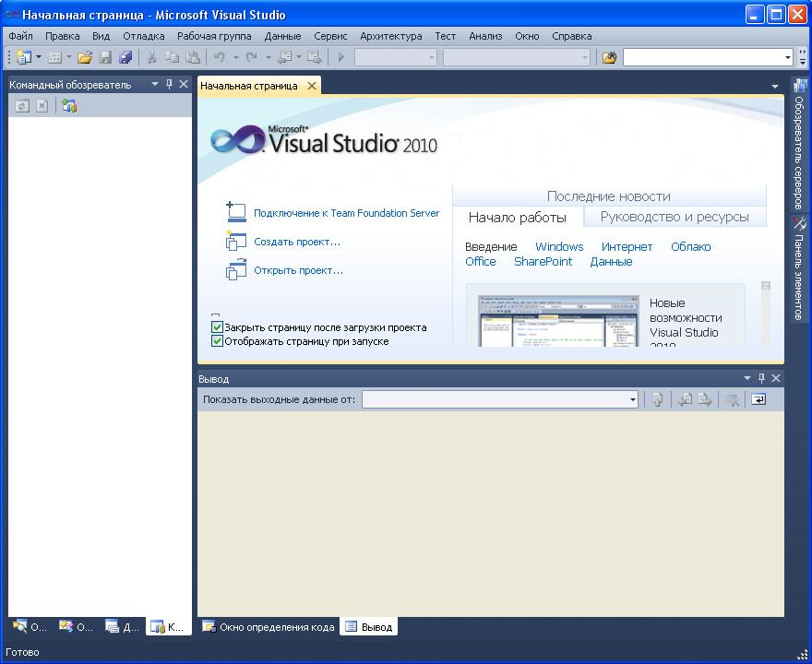Click the Refresh icon in Командный обозреватель
Image resolution: width=812 pixels, height=664 pixels.
(x=22, y=106)
